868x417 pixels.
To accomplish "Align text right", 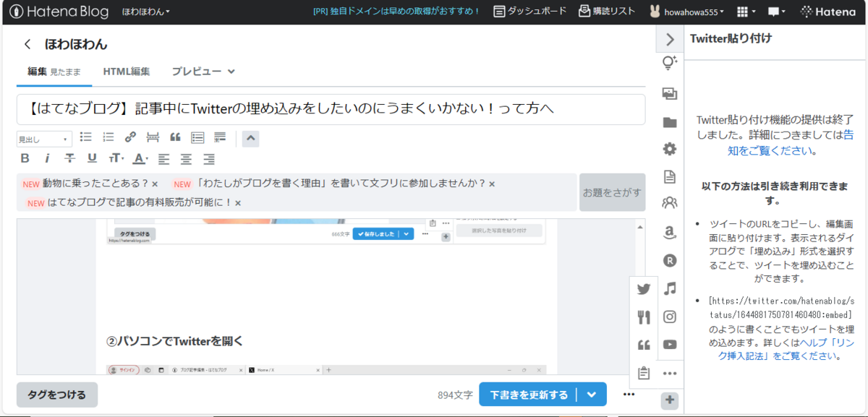I will (209, 159).
